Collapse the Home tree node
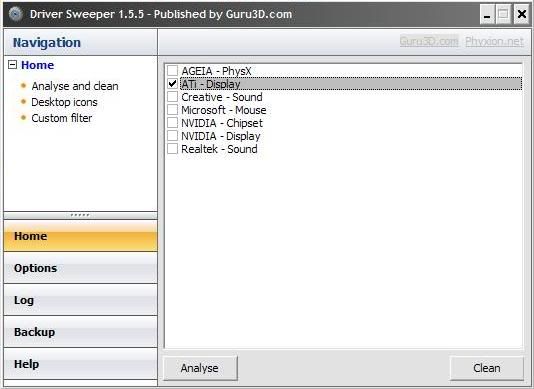Image resolution: width=534 pixels, height=389 pixels. 12,65
